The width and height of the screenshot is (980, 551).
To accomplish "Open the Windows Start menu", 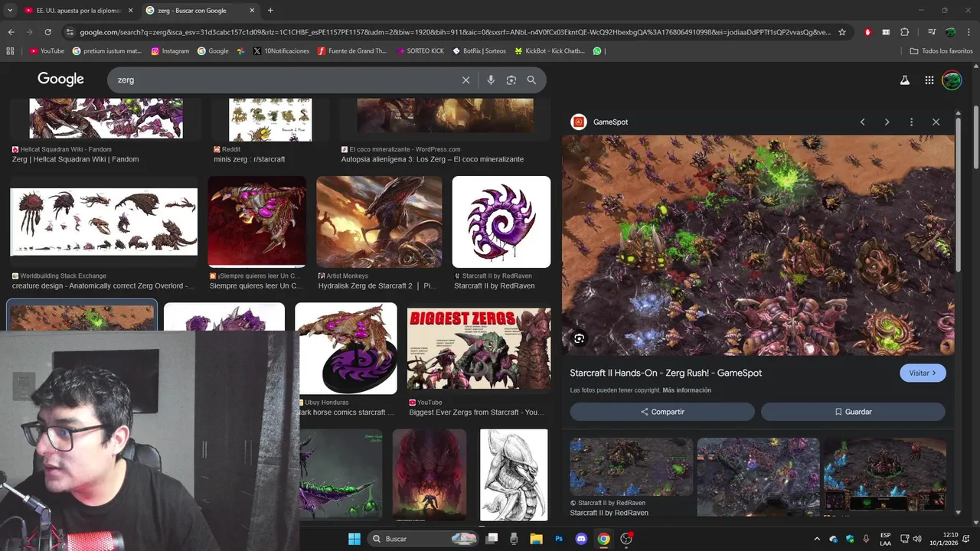I will coord(354,539).
